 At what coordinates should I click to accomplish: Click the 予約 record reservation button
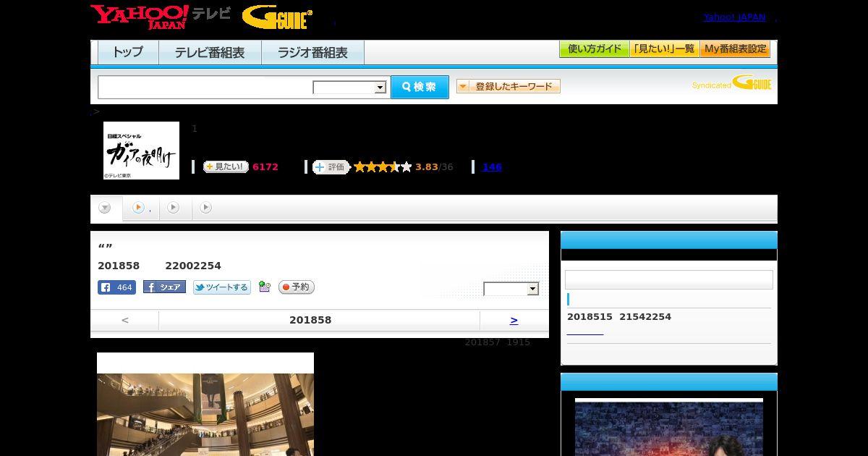tap(296, 287)
